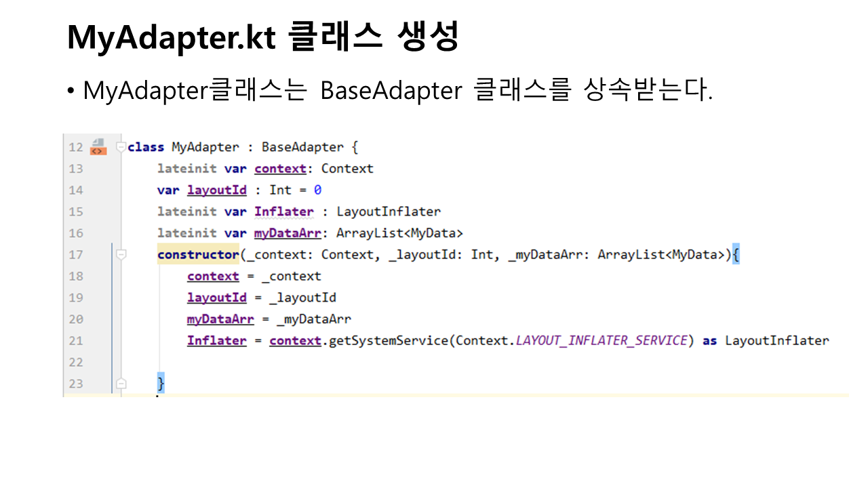868x488 pixels.
Task: Click the Inflater variable declaration on line 15
Action: click(x=283, y=211)
